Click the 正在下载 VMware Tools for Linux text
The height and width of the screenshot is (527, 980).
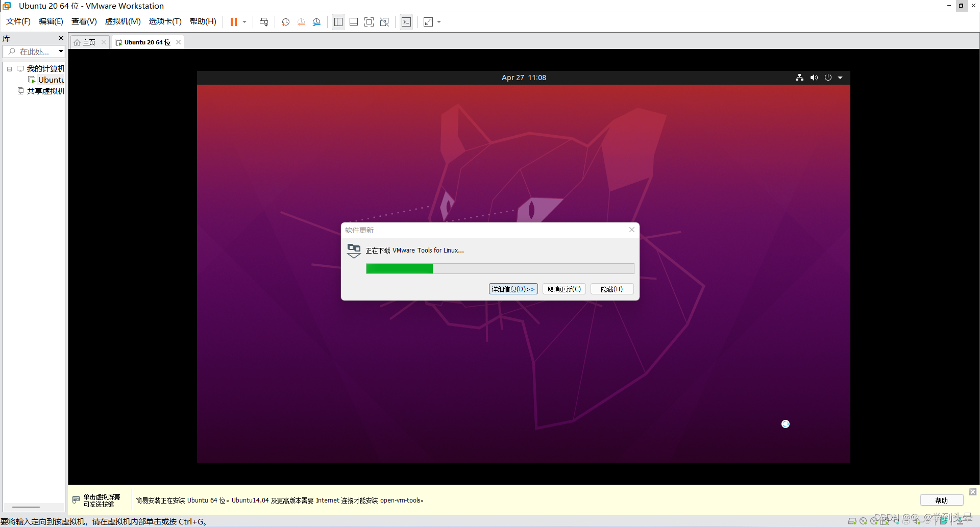pyautogui.click(x=414, y=250)
